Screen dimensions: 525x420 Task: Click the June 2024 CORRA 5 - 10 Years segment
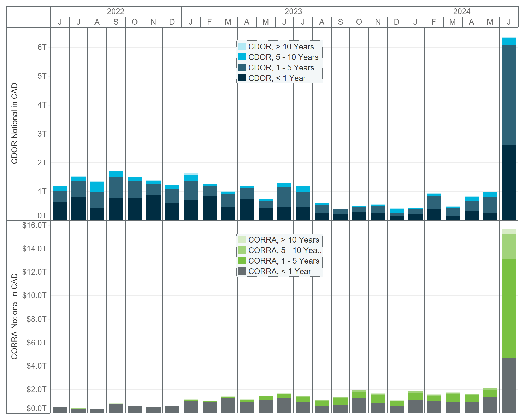(x=509, y=246)
